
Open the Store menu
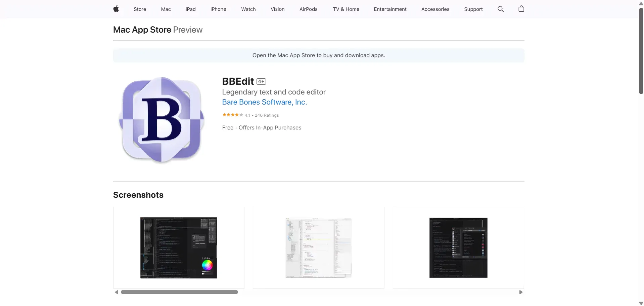click(140, 9)
